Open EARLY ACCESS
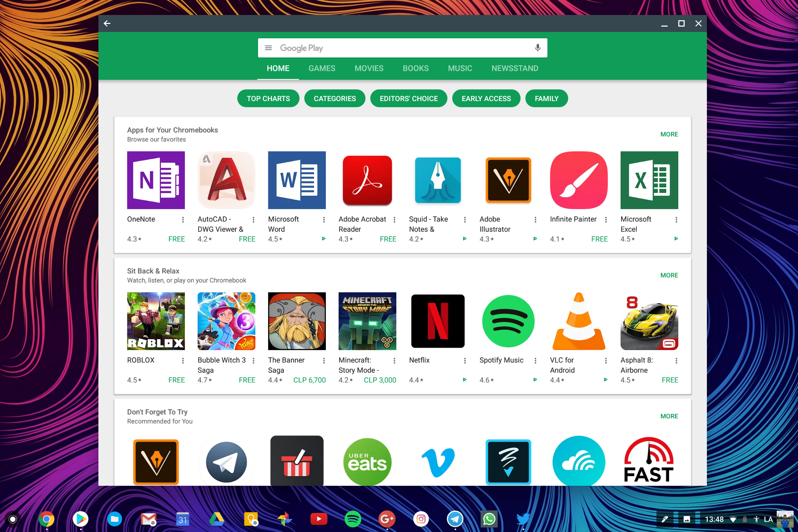 tap(486, 98)
